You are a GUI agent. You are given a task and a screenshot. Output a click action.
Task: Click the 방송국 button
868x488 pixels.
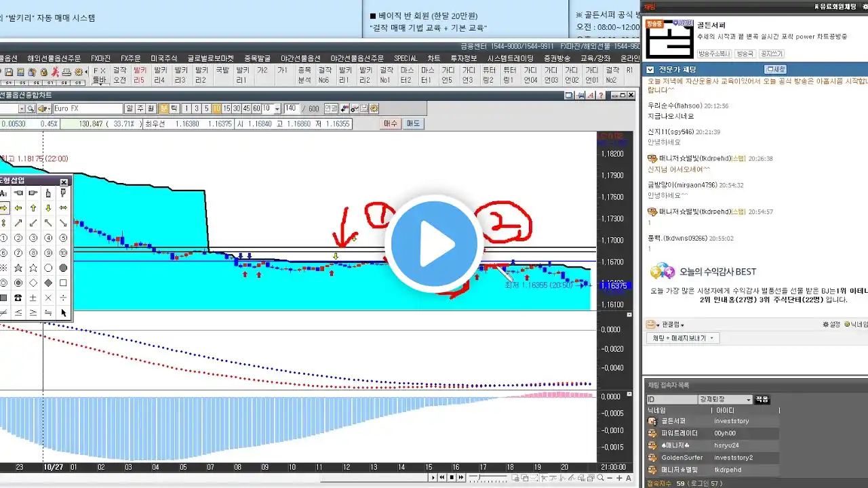click(x=745, y=54)
